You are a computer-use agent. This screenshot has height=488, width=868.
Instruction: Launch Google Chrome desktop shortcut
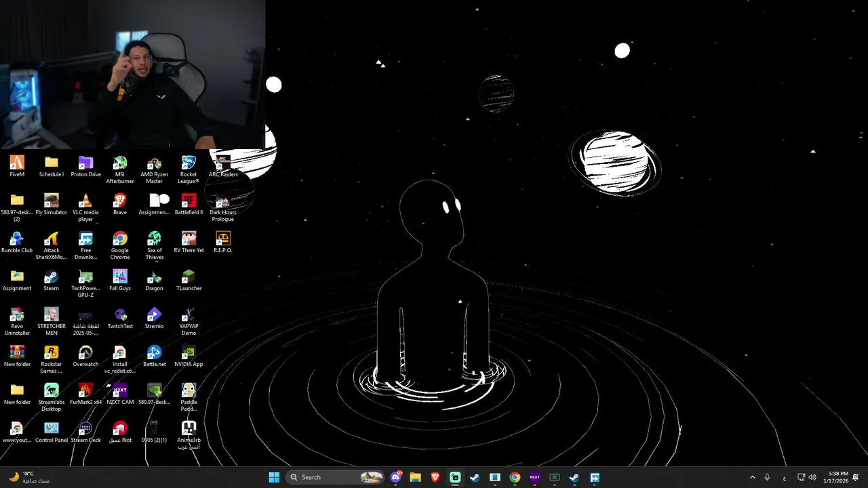tap(120, 246)
